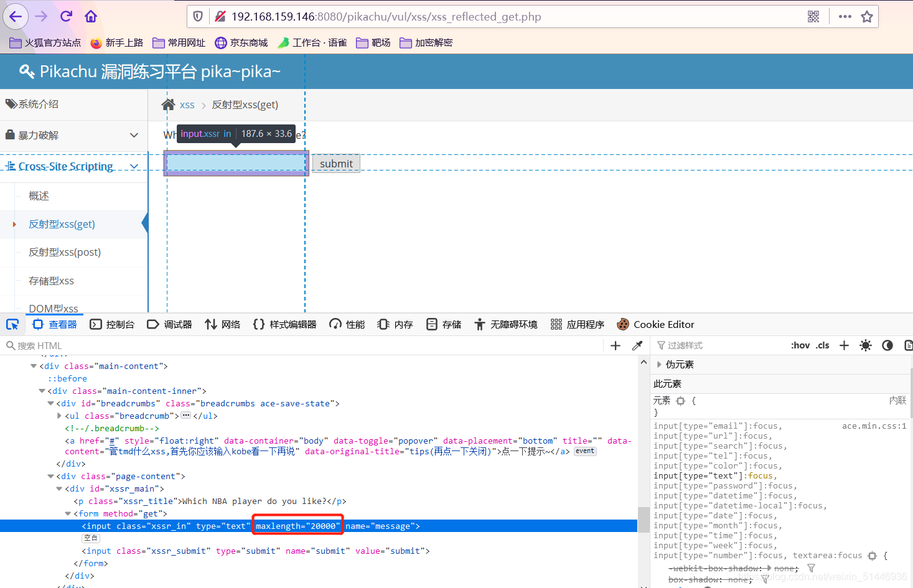Collapse the div id xssr_main node
The height and width of the screenshot is (588, 913).
[x=59, y=488]
